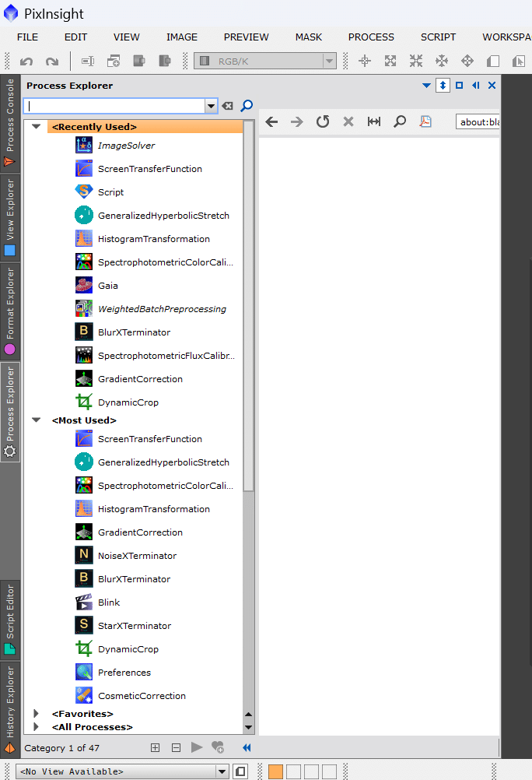Switch to the History Explorer tab

tap(10, 709)
